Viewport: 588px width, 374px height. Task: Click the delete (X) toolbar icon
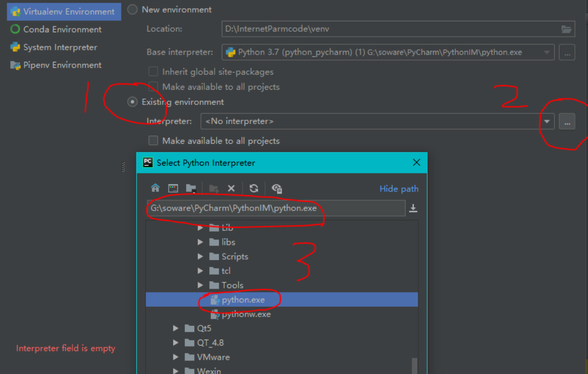[x=232, y=188]
